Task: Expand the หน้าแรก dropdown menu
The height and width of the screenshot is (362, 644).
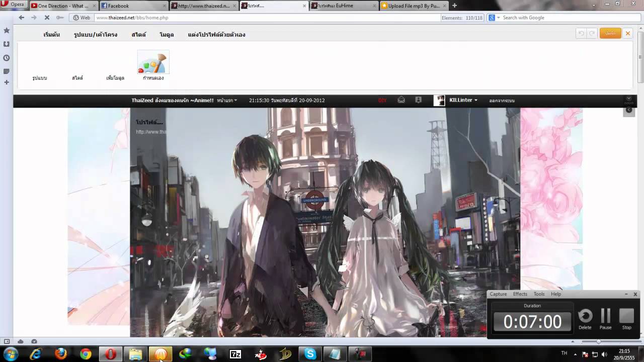Action: point(227,101)
